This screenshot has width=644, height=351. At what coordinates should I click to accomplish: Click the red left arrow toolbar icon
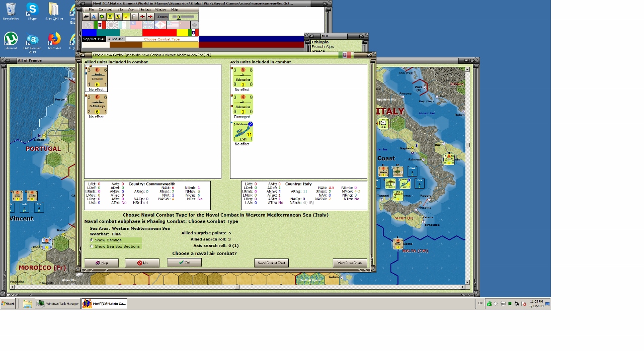pyautogui.click(x=142, y=17)
